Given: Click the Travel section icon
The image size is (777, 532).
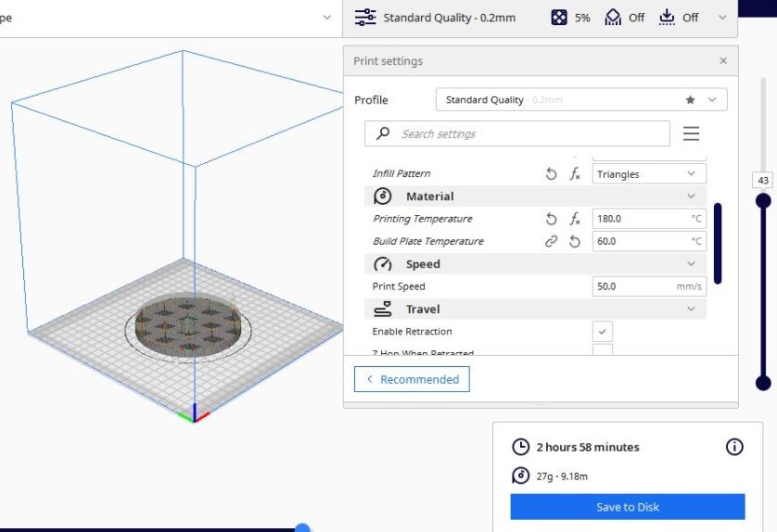Looking at the screenshot, I should click(x=382, y=309).
